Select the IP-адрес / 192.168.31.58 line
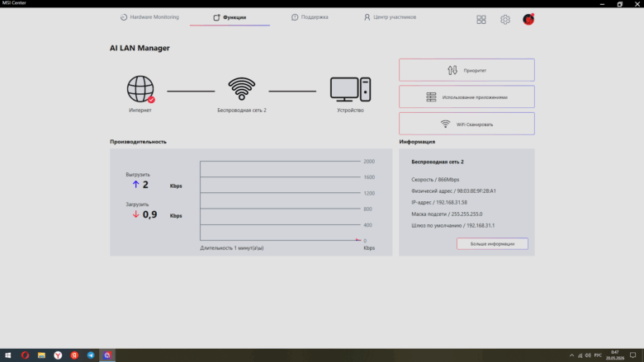 pyautogui.click(x=439, y=203)
